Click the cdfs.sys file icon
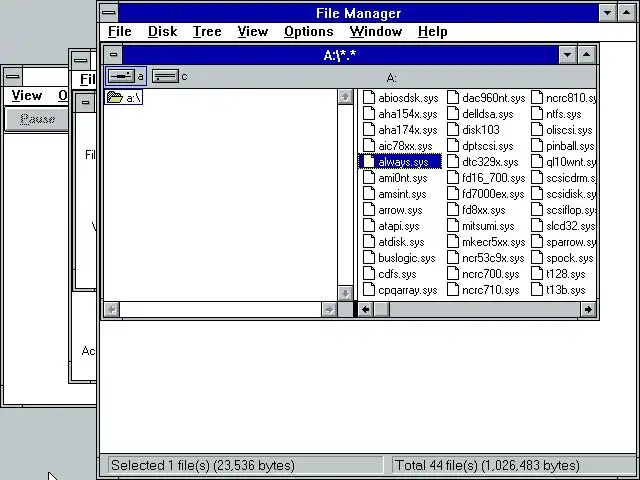The width and height of the screenshot is (640, 480). 369,273
